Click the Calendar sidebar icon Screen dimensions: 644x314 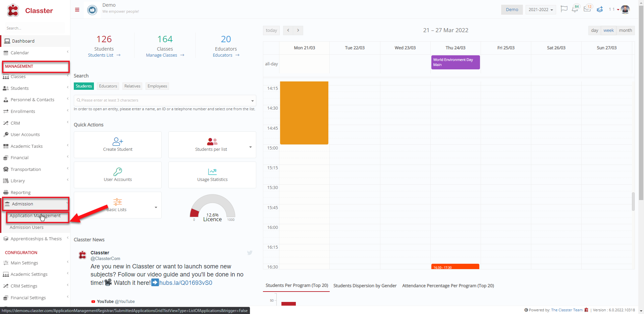click(x=6, y=53)
